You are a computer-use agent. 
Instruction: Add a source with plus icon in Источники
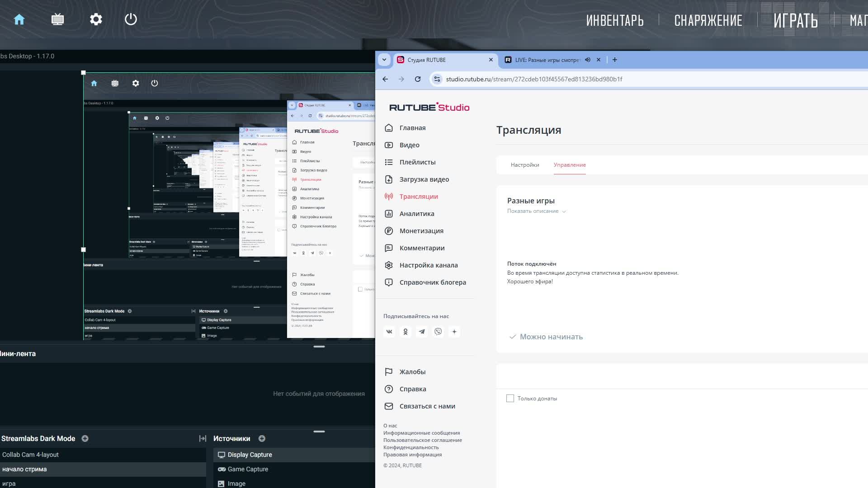coord(262,439)
